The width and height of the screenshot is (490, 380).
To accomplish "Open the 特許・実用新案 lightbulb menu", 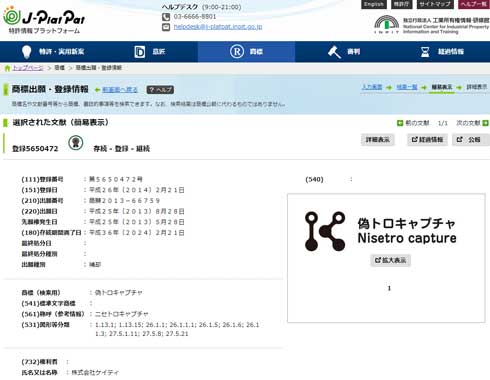I will click(52, 52).
